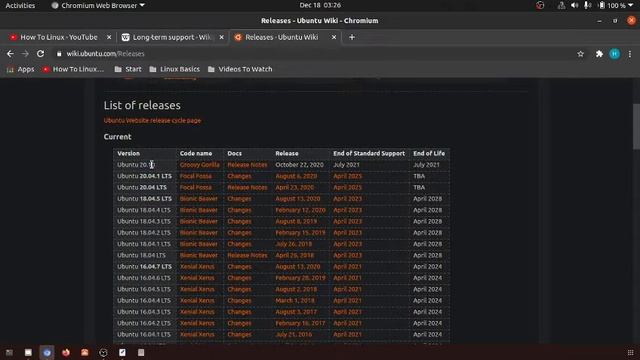
Task: Open the Activities overview
Action: [20, 5]
